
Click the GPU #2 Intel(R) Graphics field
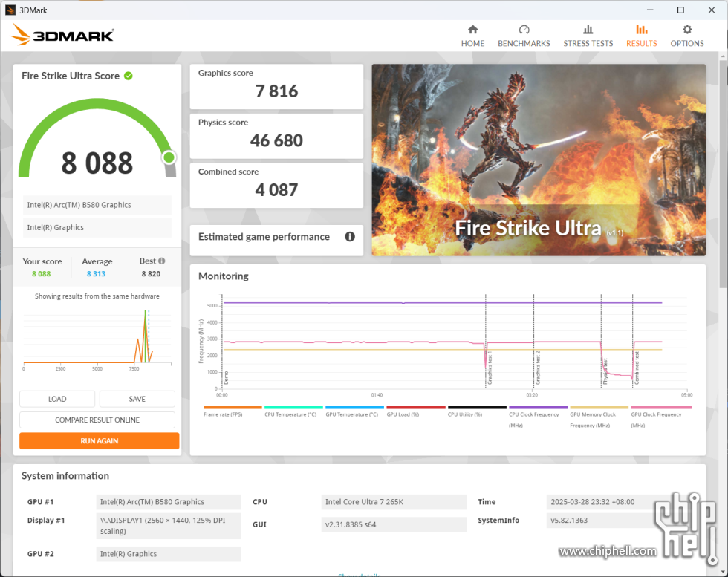click(169, 554)
